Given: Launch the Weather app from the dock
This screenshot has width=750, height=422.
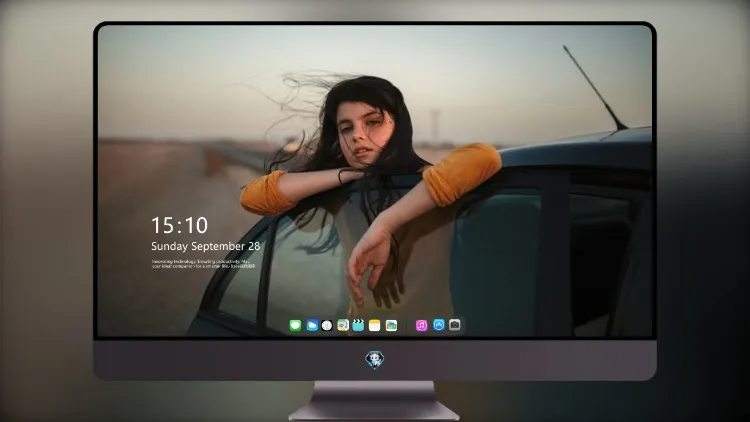Looking at the screenshot, I should (312, 325).
